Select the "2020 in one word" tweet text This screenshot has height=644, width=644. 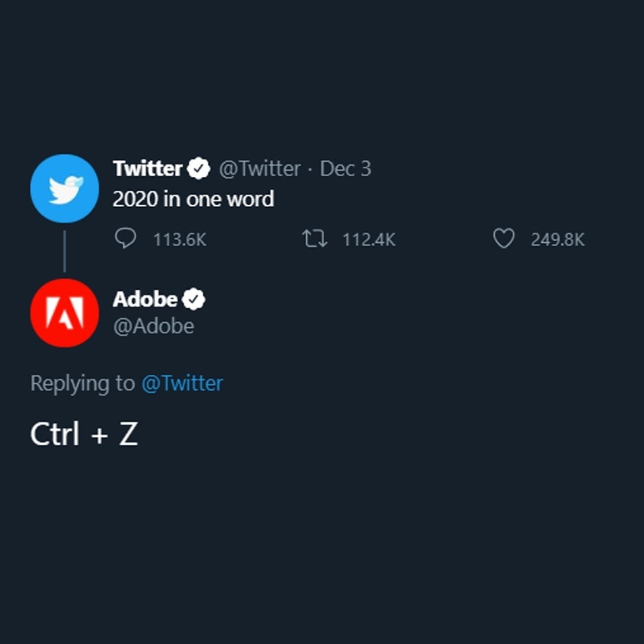coord(193,199)
